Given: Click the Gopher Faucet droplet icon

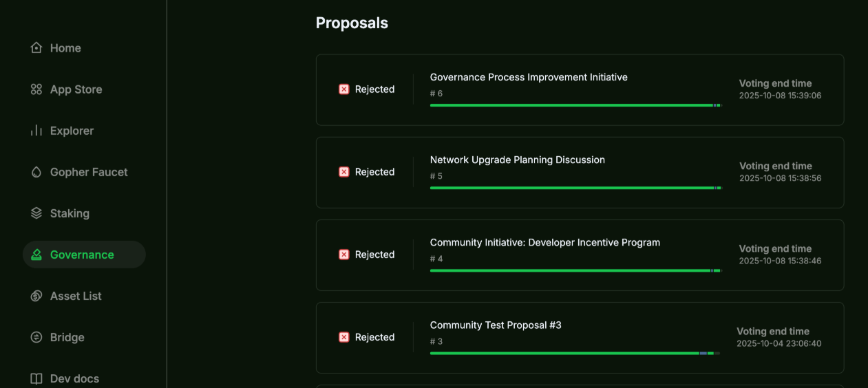Looking at the screenshot, I should (36, 172).
